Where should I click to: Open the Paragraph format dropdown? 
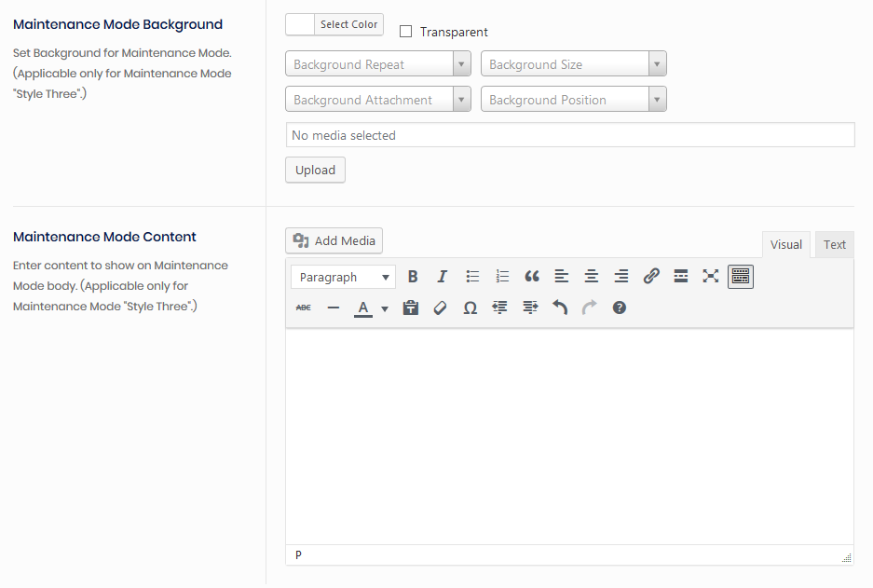click(343, 278)
